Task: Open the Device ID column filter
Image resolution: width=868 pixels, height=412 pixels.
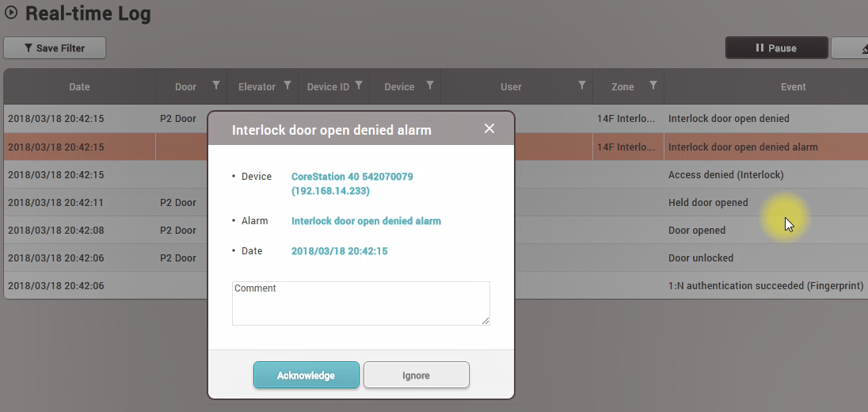Action: click(359, 86)
